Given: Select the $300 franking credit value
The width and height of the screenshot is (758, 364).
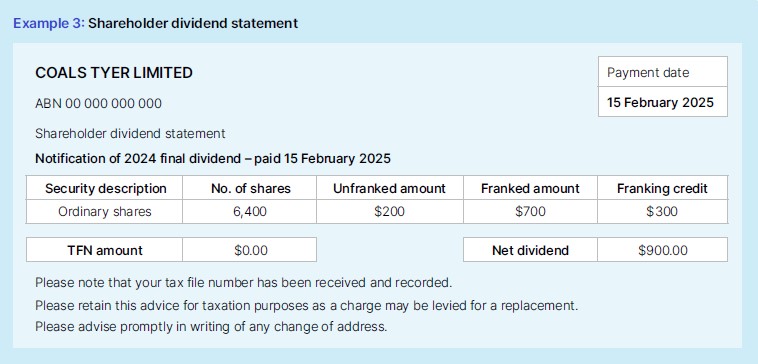Looking at the screenshot, I should 662,211.
